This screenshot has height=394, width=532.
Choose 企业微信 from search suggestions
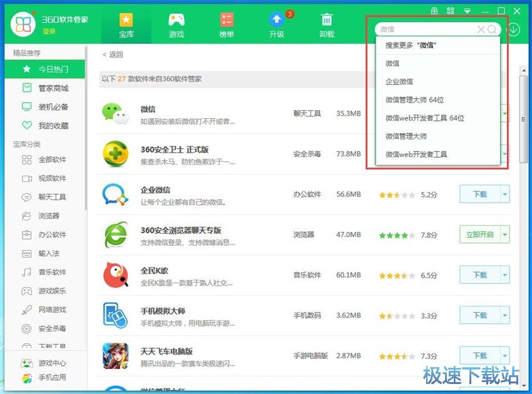click(437, 82)
